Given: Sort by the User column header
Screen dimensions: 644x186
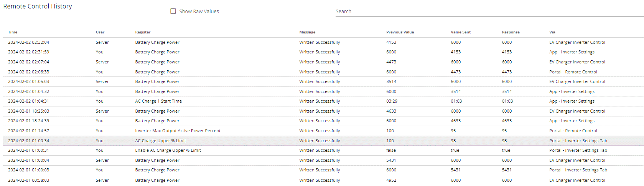Looking at the screenshot, I should click(100, 32).
